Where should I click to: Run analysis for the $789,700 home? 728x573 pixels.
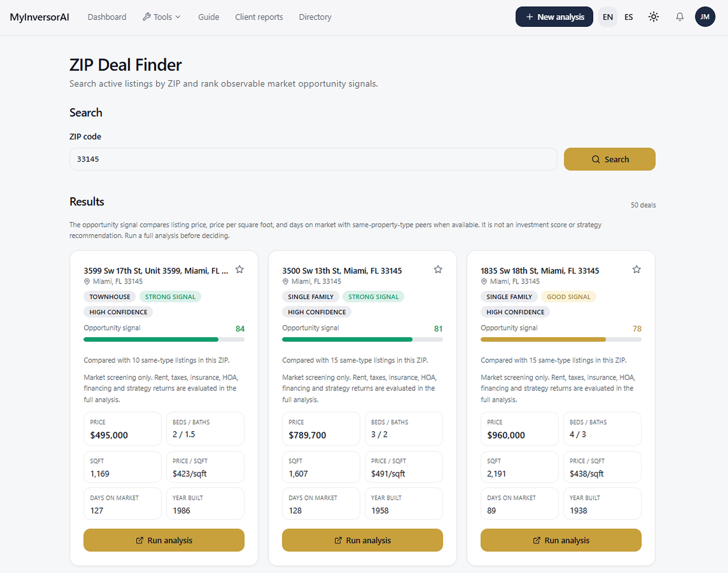click(x=362, y=540)
